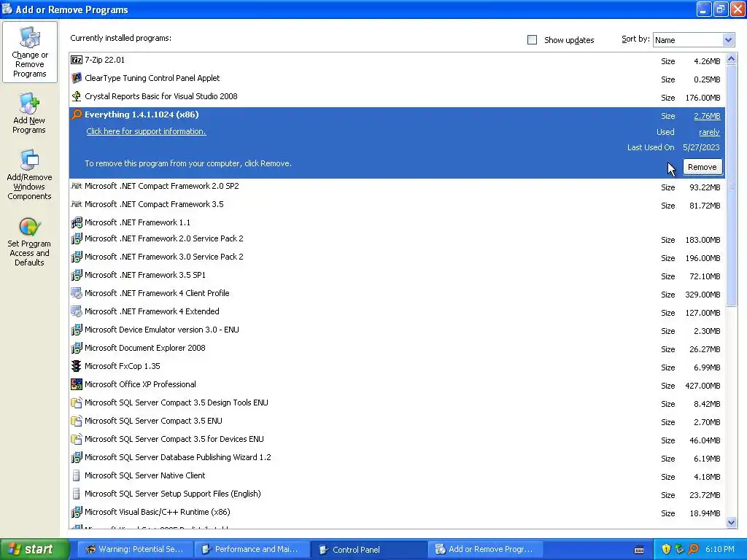Click the Everything 1.4.1.1024 magnifier icon
Image resolution: width=747 pixels, height=560 pixels.
click(x=76, y=114)
